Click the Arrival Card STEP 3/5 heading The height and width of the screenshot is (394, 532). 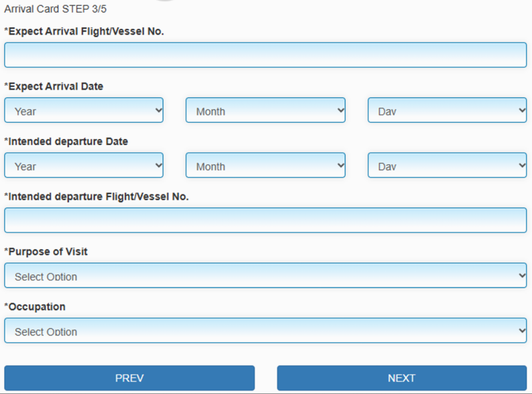point(55,9)
